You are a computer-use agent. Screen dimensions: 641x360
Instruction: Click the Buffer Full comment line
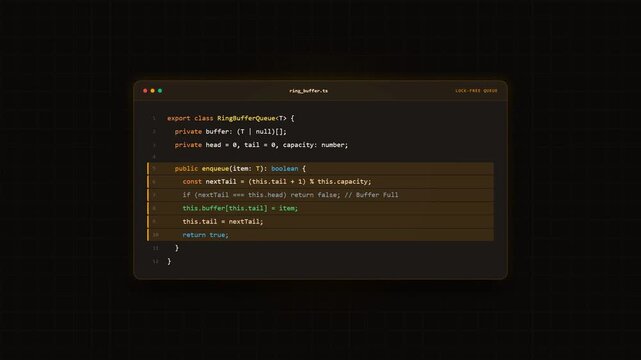point(320,195)
